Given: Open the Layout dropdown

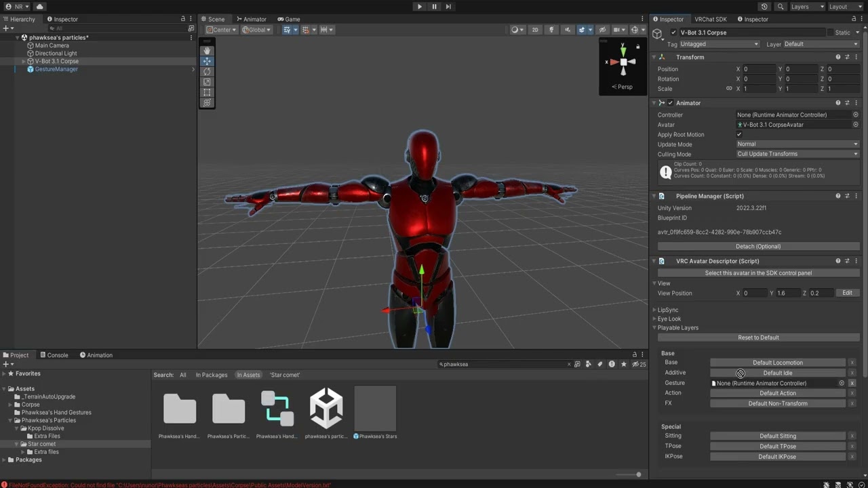Looking at the screenshot, I should click(x=845, y=7).
